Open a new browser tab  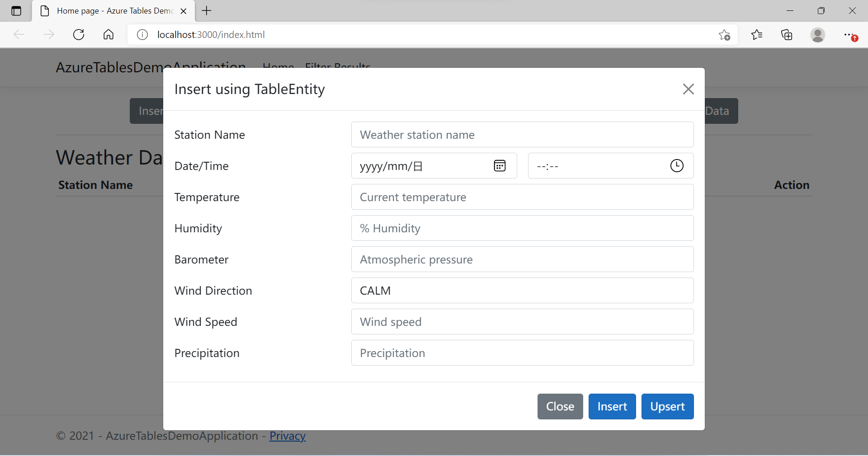tap(207, 11)
